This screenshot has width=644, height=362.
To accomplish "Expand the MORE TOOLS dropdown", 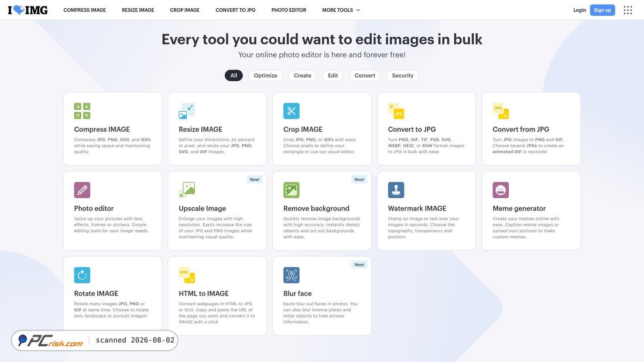I will pos(341,10).
